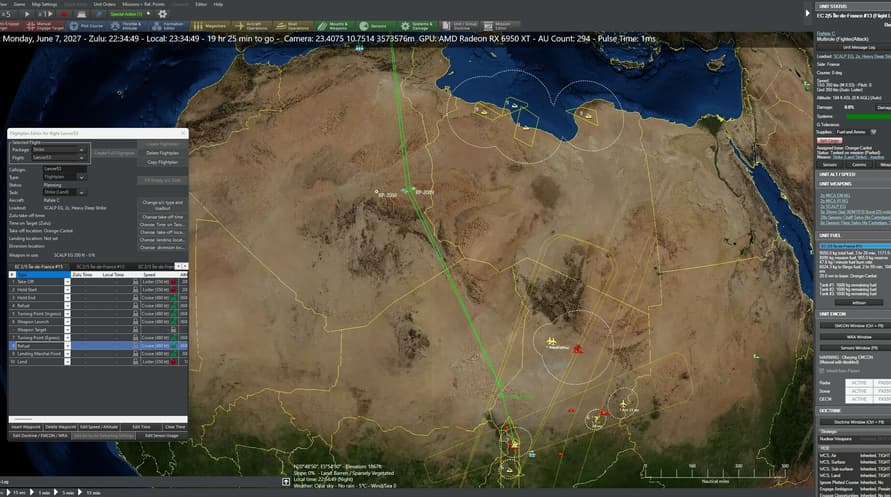The height and width of the screenshot is (497, 891).
Task: Click Edit Speed / Altitude button
Action: click(x=99, y=427)
